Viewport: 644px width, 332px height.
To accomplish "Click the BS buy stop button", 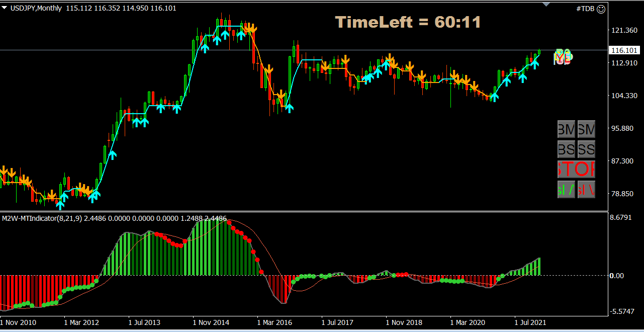I will pos(566,149).
